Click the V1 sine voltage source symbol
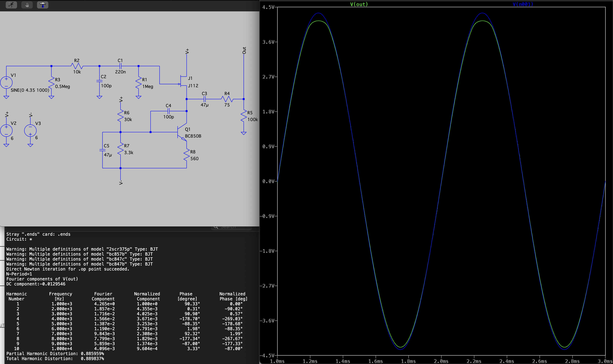The height and width of the screenshot is (364, 613). pyautogui.click(x=6, y=82)
